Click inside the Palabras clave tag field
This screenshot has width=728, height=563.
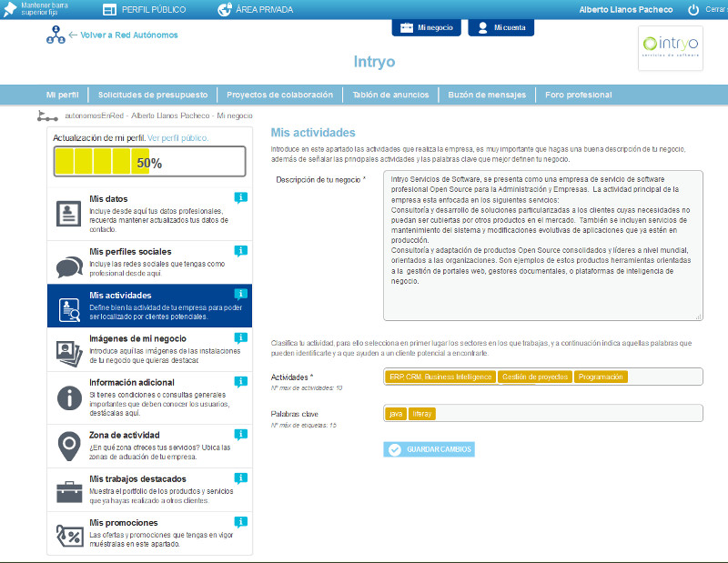coord(564,414)
